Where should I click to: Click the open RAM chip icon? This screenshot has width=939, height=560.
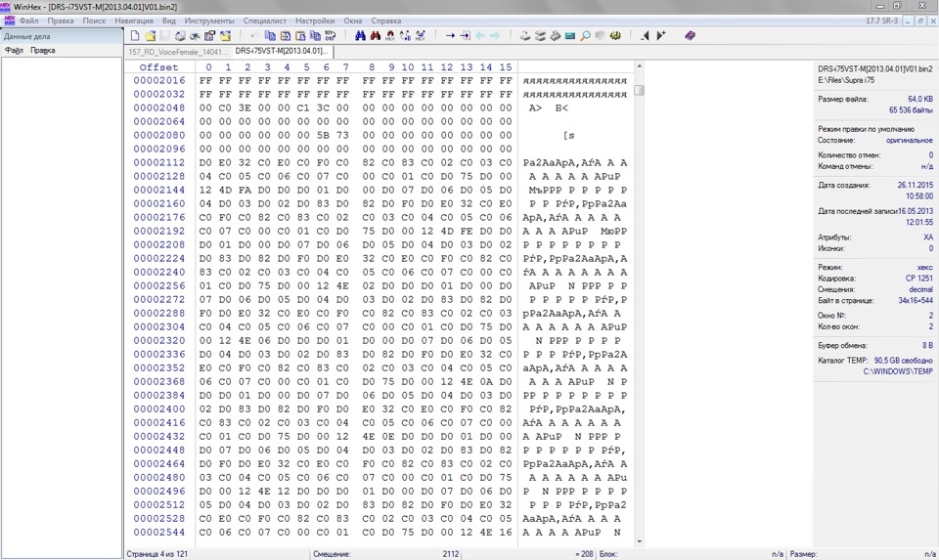[570, 36]
